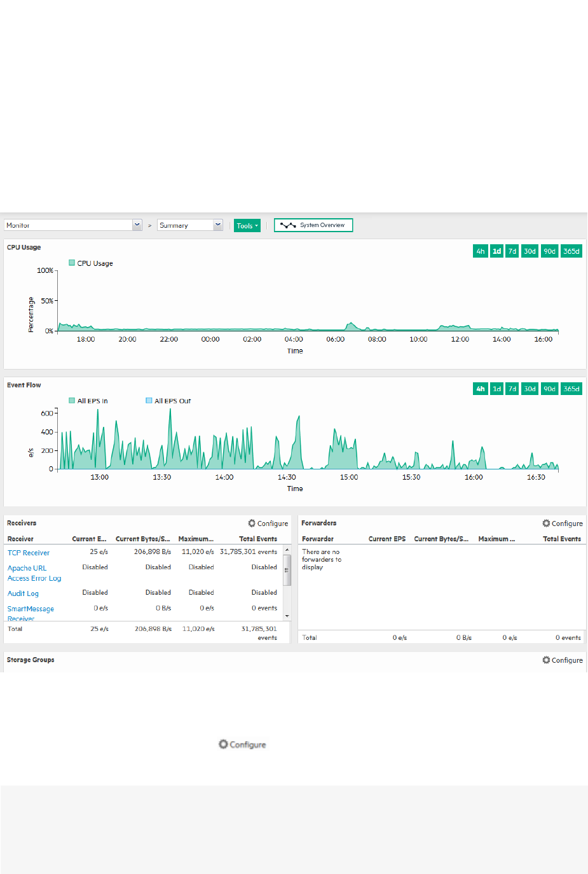
Task: Select 30d range for Event Flow
Action: 530,389
